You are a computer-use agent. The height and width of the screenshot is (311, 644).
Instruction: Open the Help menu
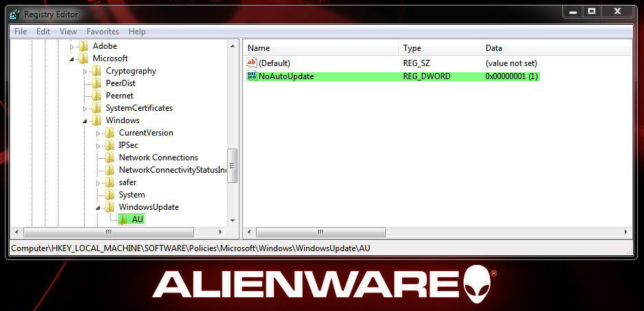point(137,32)
